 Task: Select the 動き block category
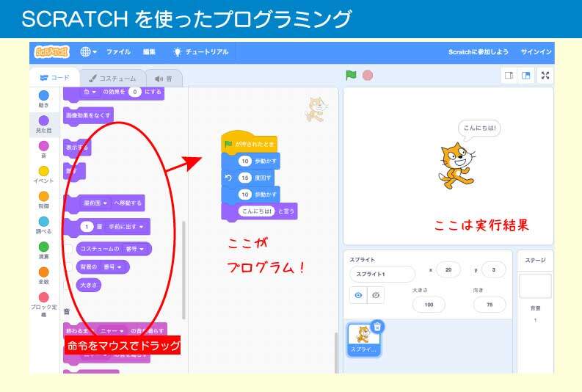click(x=44, y=99)
